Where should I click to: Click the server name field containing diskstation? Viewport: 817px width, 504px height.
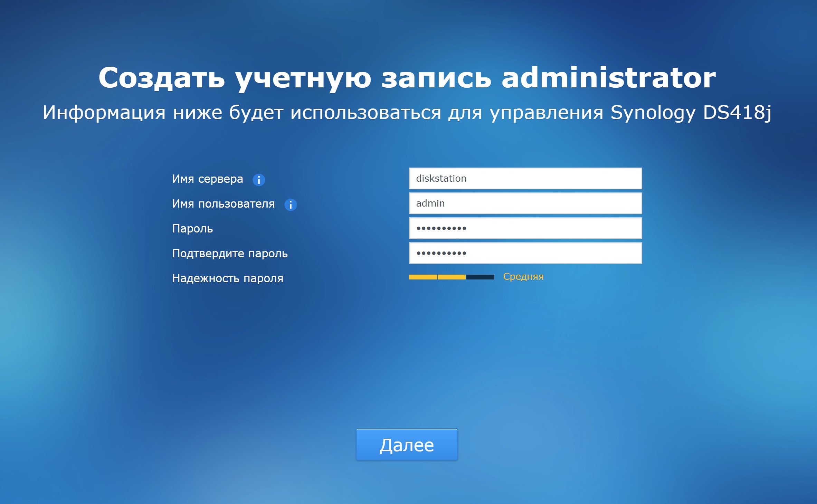(525, 179)
